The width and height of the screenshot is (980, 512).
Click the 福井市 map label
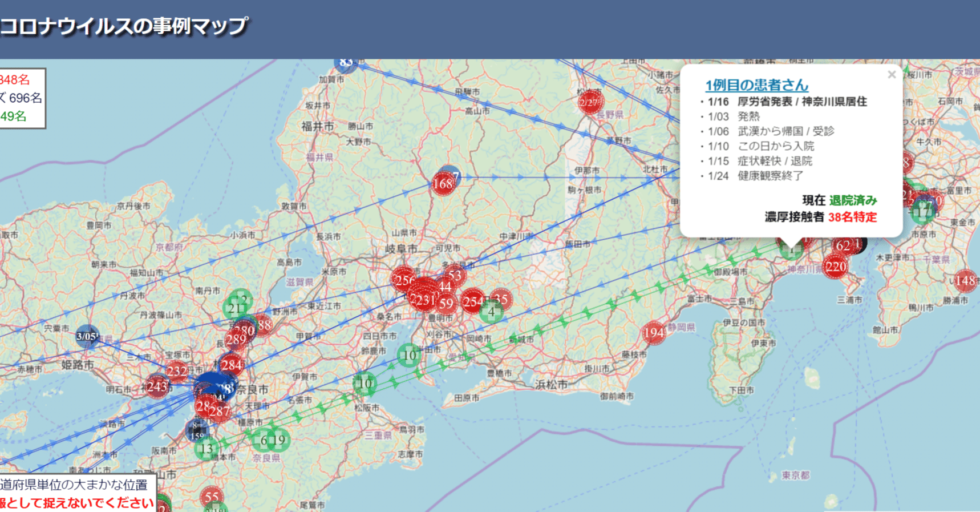click(318, 126)
